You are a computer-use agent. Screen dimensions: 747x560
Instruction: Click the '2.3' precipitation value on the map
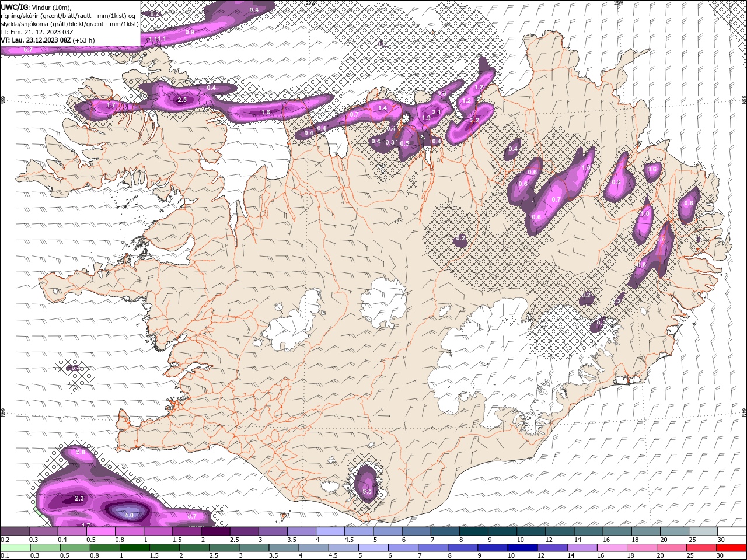80,498
